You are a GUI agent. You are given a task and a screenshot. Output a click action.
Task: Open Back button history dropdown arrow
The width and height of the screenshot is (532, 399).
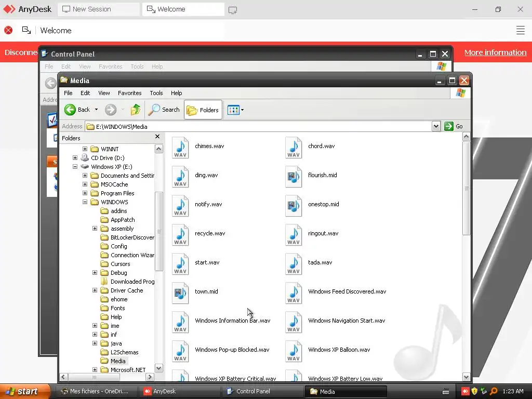click(96, 110)
